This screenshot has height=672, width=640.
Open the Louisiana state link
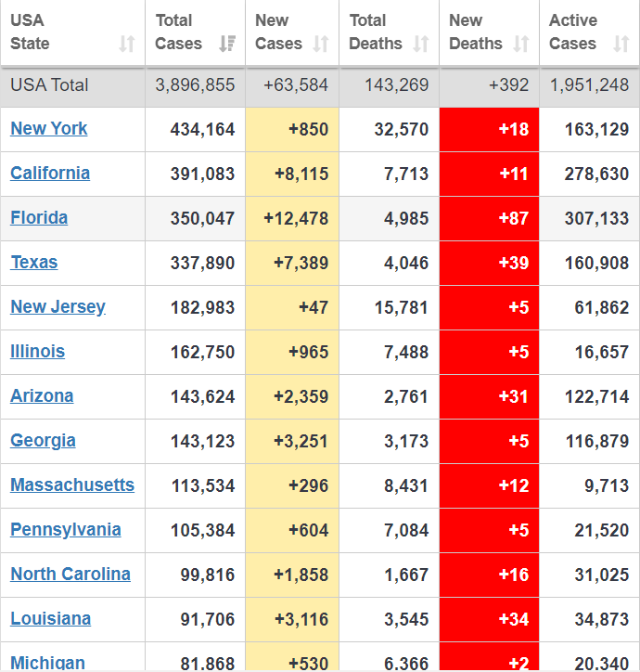coord(51,619)
